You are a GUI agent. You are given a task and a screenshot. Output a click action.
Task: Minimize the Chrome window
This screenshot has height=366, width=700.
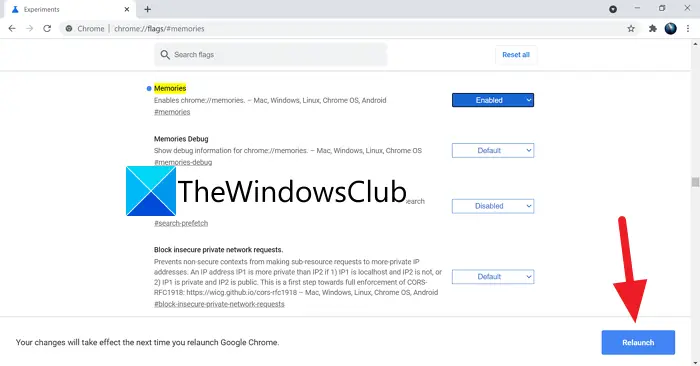(638, 8)
